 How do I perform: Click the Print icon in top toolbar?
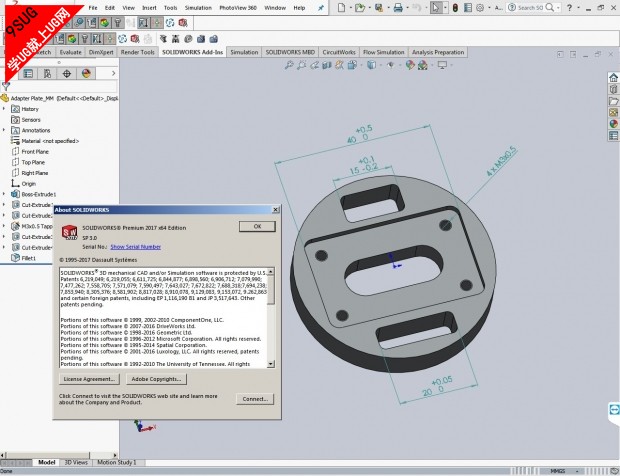398,7
